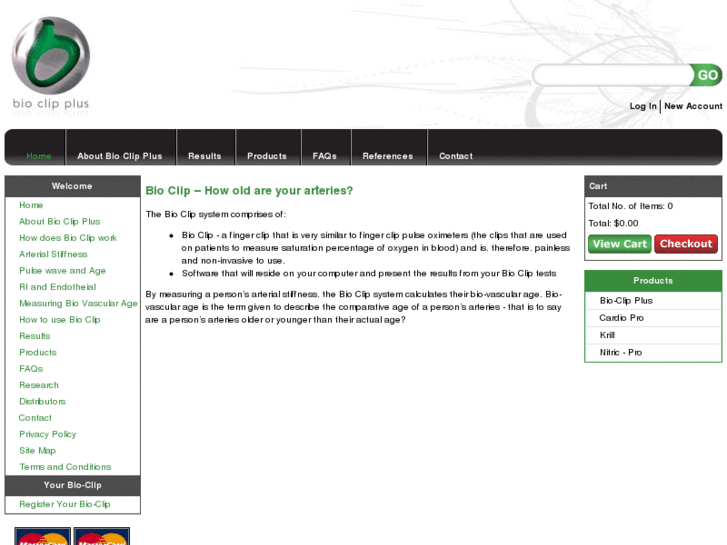Click the View Cart button
The image size is (727, 545).
pyautogui.click(x=619, y=244)
